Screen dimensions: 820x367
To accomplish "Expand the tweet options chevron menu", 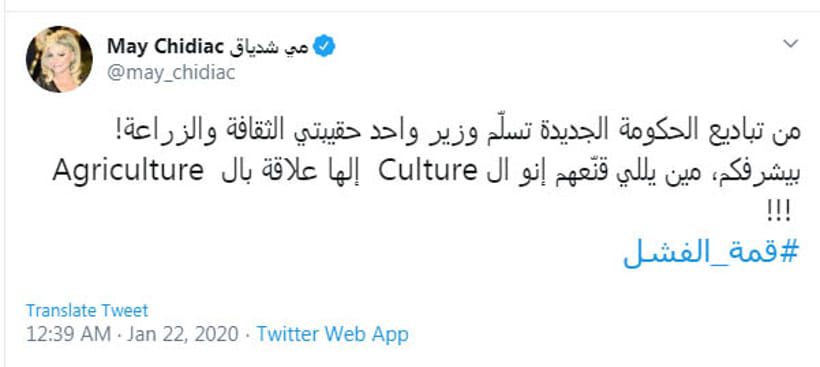I will (x=790, y=44).
